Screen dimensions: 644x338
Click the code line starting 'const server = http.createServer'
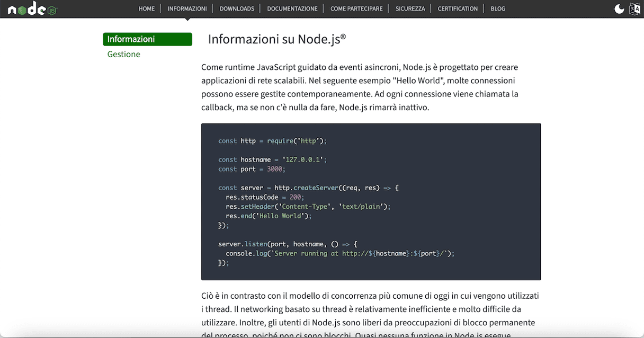click(308, 188)
